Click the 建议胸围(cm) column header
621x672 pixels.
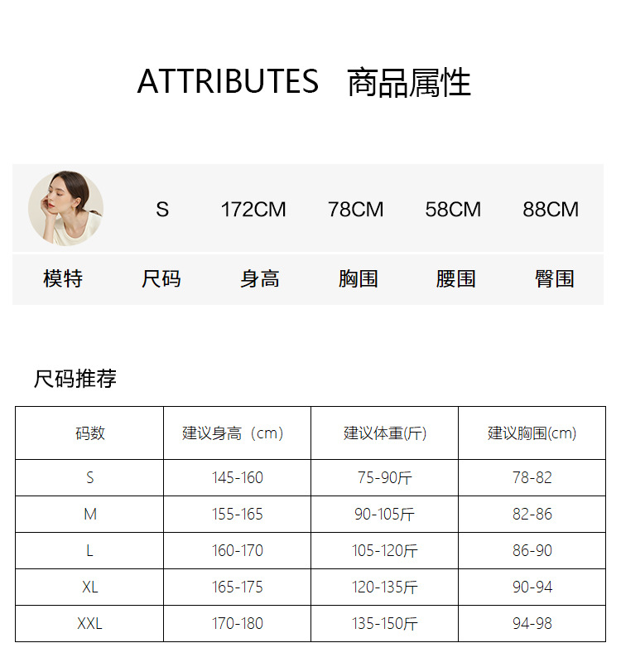pyautogui.click(x=532, y=433)
